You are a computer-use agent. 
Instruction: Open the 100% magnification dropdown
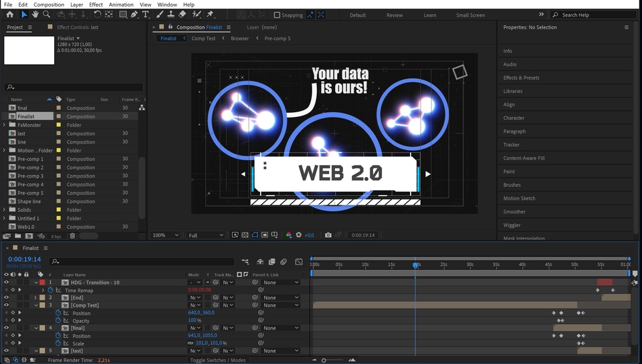pos(165,235)
